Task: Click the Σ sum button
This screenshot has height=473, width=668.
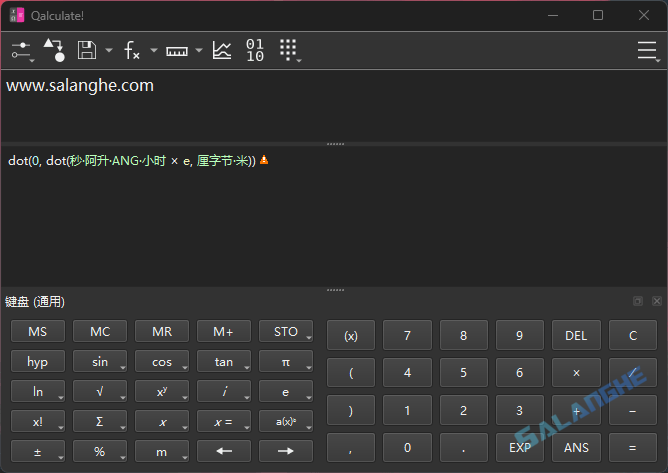Action: tap(100, 421)
